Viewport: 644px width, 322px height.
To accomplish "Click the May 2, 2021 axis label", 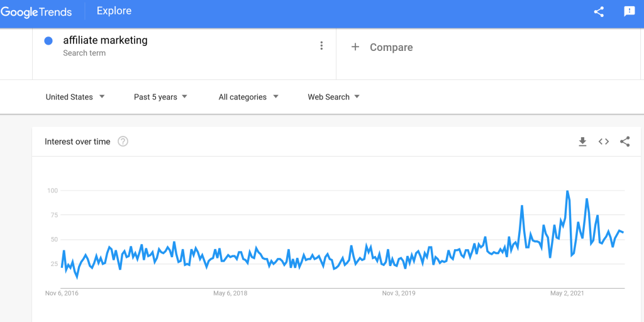I will [x=567, y=293].
